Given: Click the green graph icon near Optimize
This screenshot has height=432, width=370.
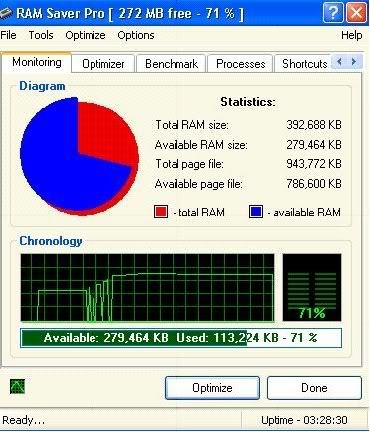Looking at the screenshot, I should (17, 386).
